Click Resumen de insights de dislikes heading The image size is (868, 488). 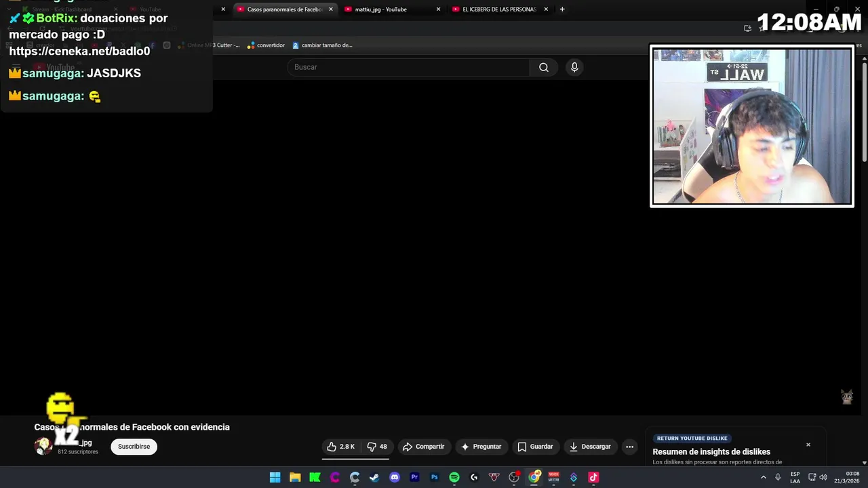[x=711, y=452]
